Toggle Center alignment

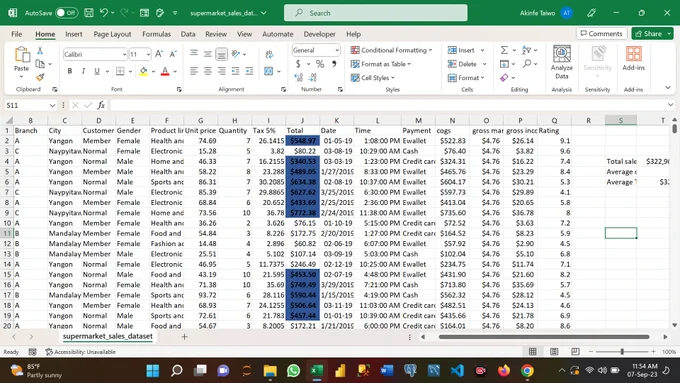click(208, 71)
